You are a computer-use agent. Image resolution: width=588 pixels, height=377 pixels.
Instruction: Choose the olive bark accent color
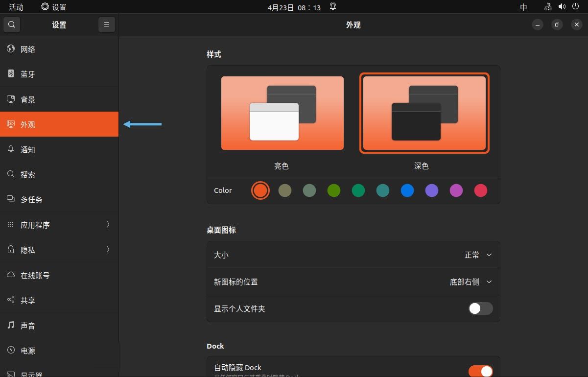tap(285, 190)
